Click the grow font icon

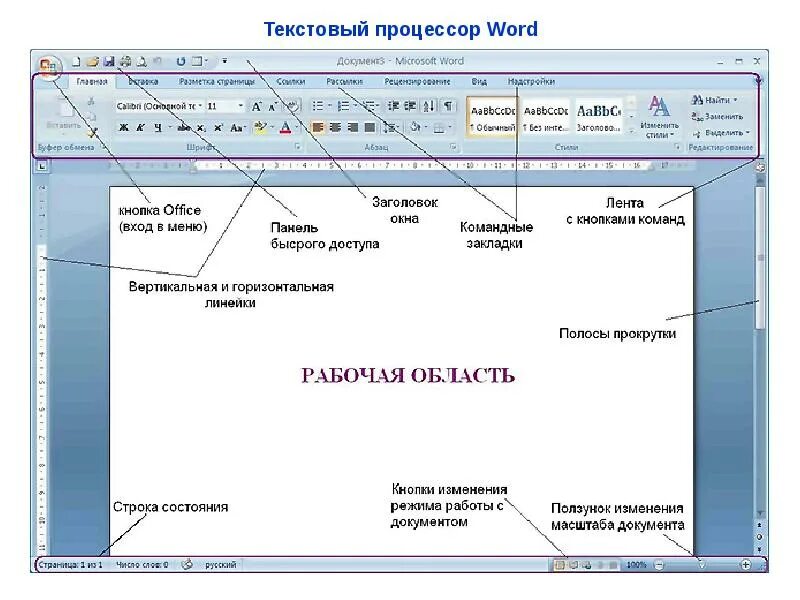[x=257, y=106]
